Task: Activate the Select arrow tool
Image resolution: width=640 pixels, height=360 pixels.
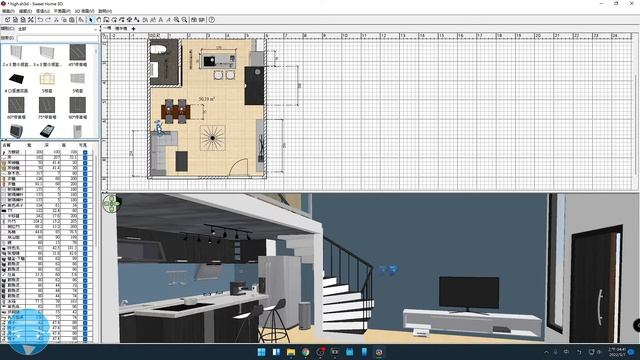Action: click(91, 20)
